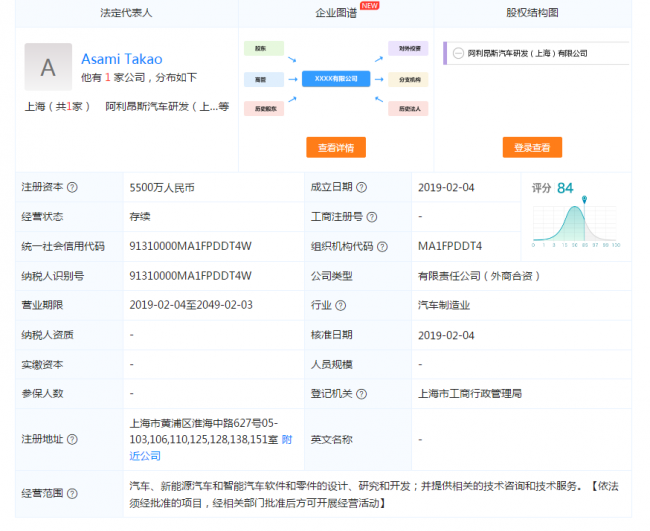
Task: Click the purple 对外投资 node in graph
Action: coord(408,48)
